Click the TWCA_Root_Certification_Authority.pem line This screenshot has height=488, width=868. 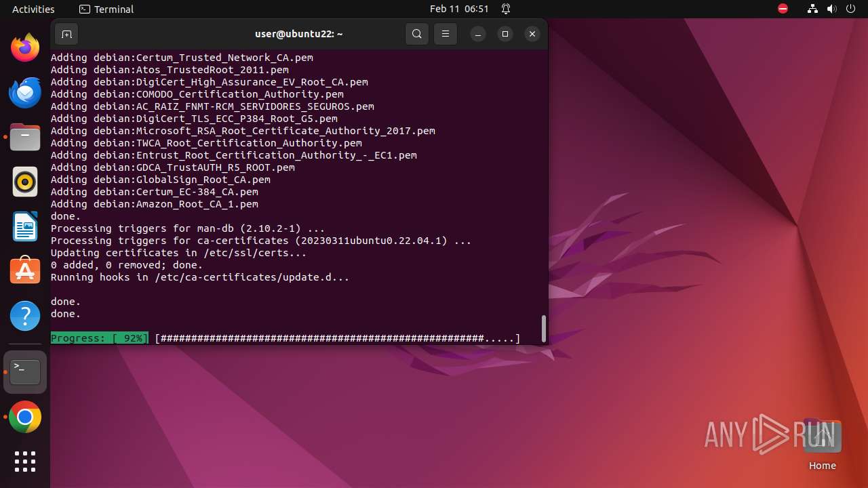tap(206, 143)
